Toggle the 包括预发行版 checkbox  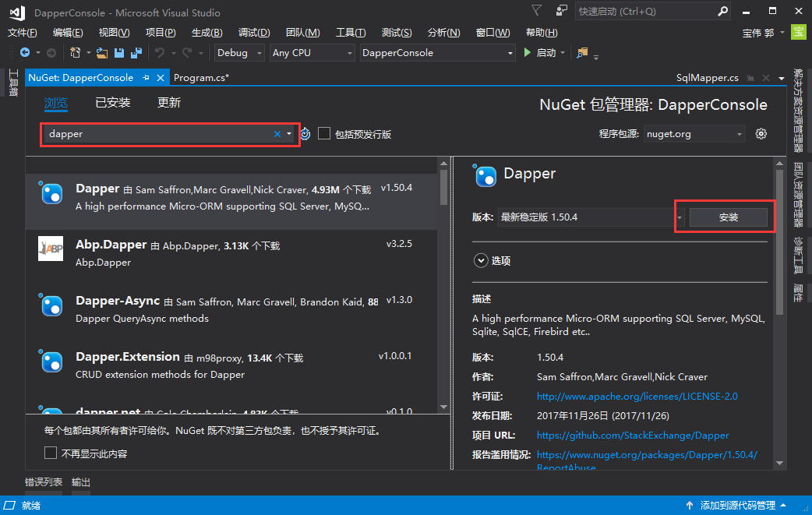(x=324, y=133)
